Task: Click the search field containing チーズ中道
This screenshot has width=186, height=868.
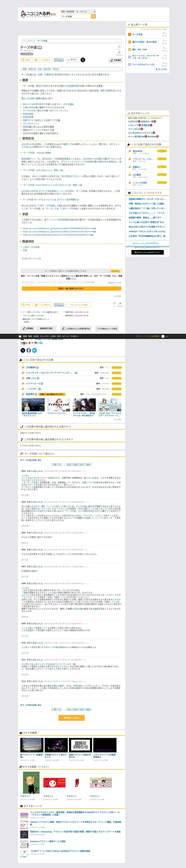Action: click(x=76, y=16)
